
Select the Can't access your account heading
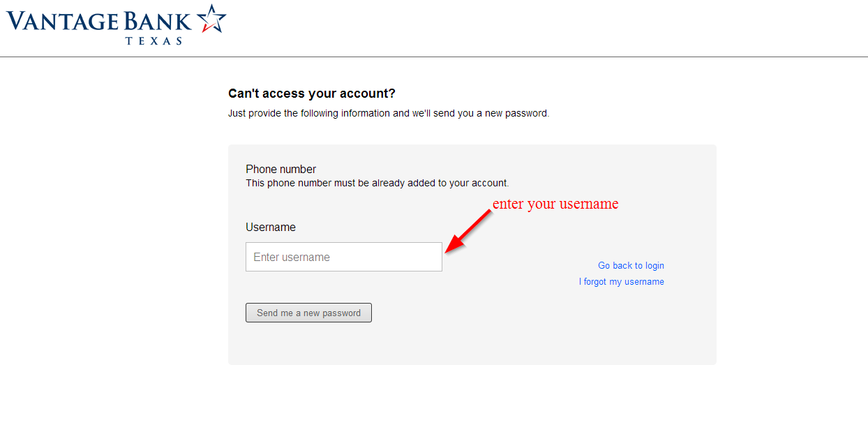coord(312,94)
